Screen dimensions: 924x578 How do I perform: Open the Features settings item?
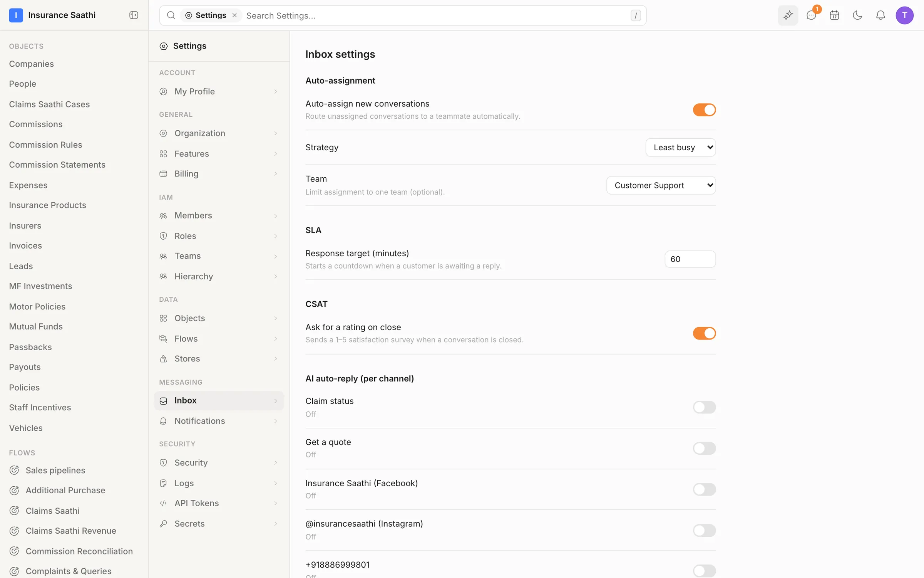pos(219,154)
